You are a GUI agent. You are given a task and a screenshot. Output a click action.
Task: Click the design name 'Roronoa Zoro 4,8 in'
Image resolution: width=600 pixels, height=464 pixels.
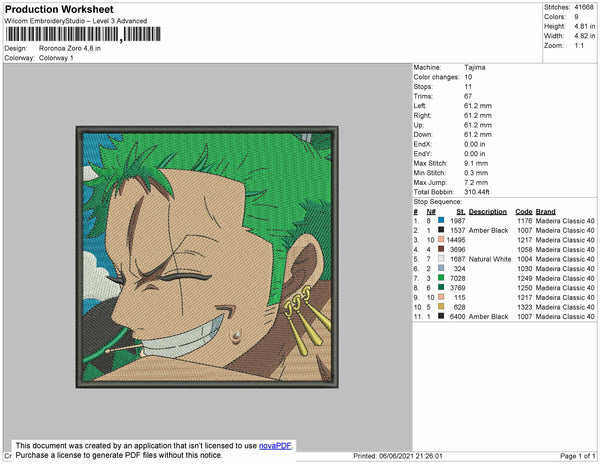70,49
